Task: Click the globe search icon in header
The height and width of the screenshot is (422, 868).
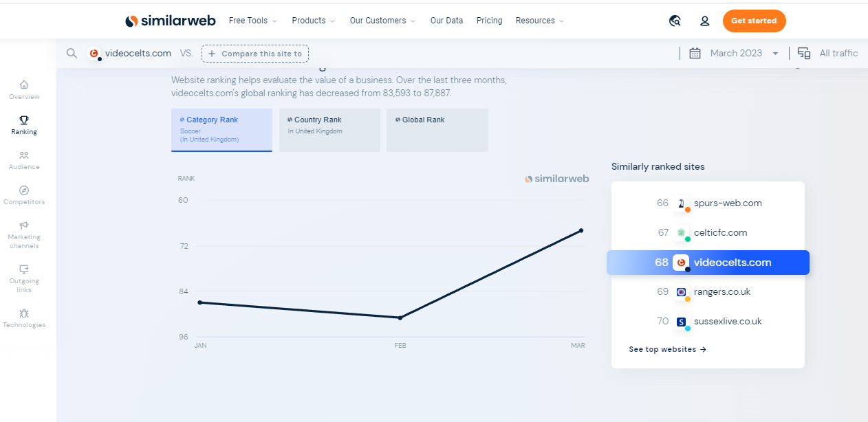Action: pos(675,21)
